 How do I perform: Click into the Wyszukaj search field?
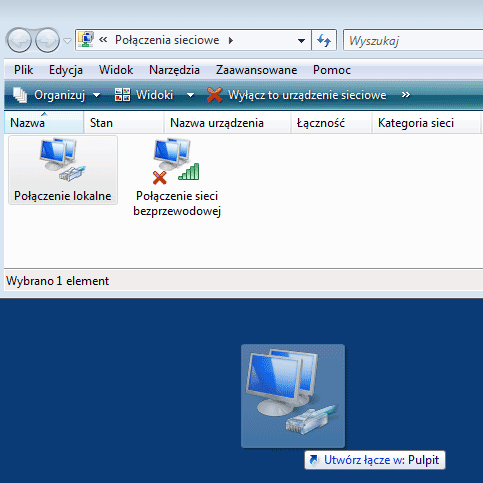413,41
